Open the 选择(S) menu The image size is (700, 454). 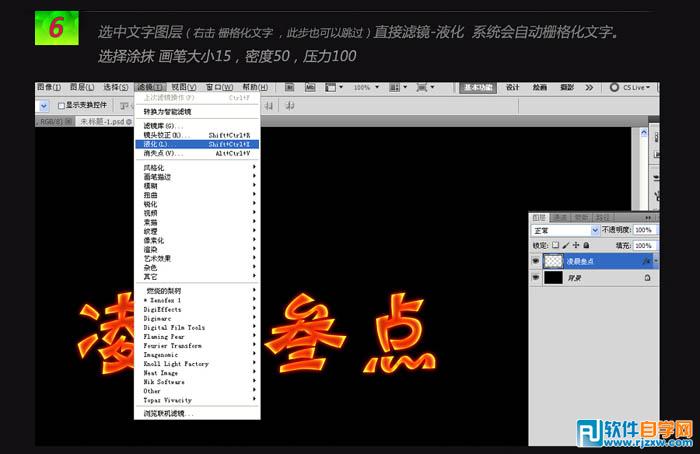click(116, 87)
